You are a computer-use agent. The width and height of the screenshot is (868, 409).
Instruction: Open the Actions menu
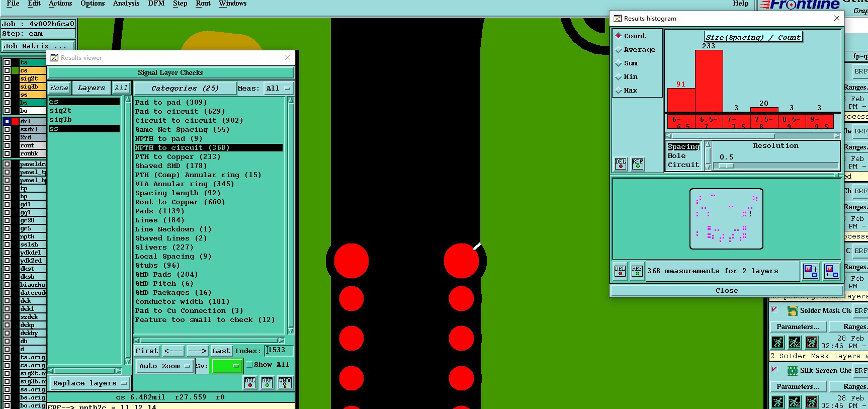(x=60, y=4)
